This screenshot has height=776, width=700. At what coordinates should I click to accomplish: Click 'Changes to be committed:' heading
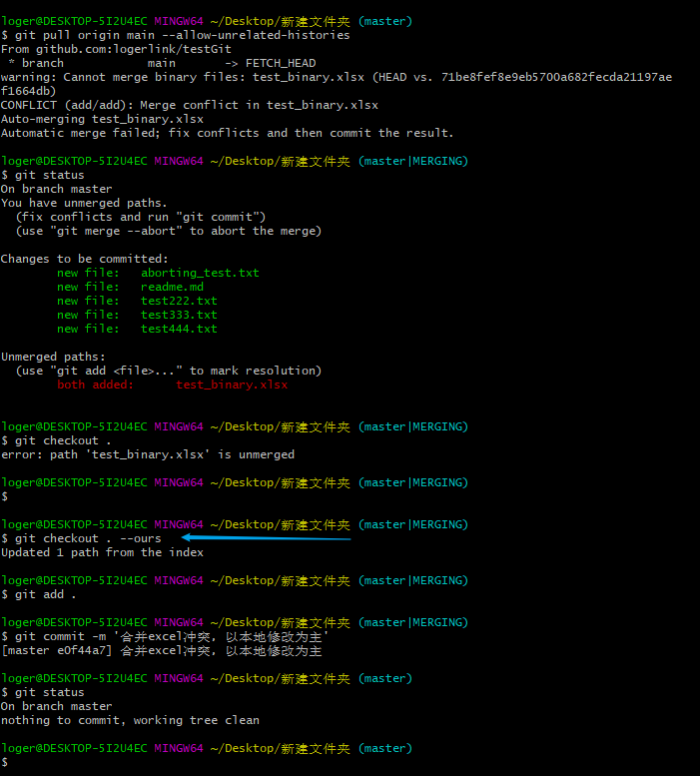(85, 259)
